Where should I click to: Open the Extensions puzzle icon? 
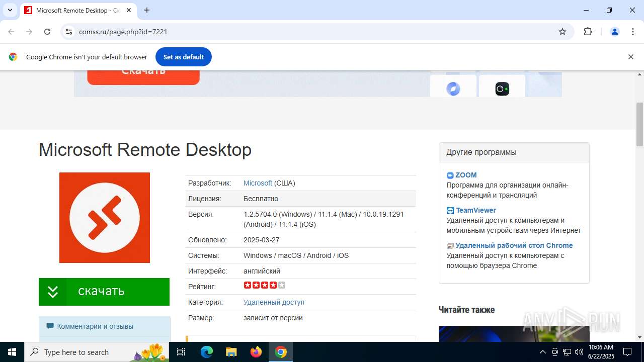(x=588, y=32)
